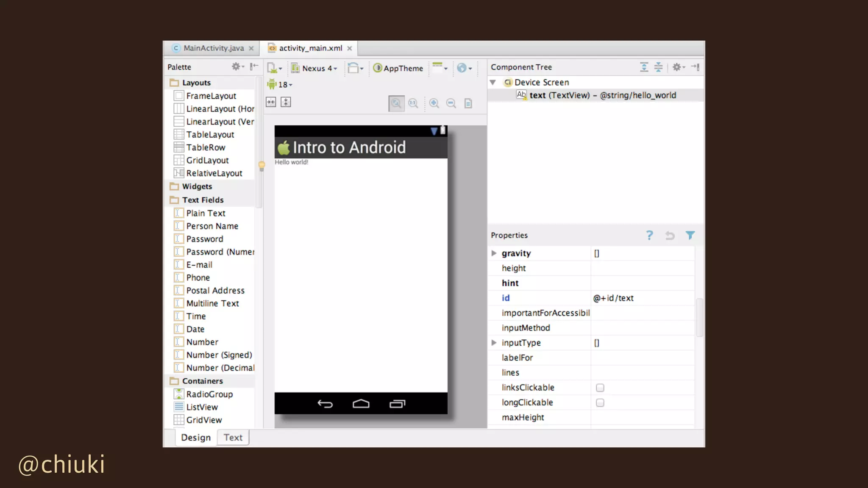Select zoom to actual size (1:1) icon
The height and width of the screenshot is (488, 868).
[413, 103]
